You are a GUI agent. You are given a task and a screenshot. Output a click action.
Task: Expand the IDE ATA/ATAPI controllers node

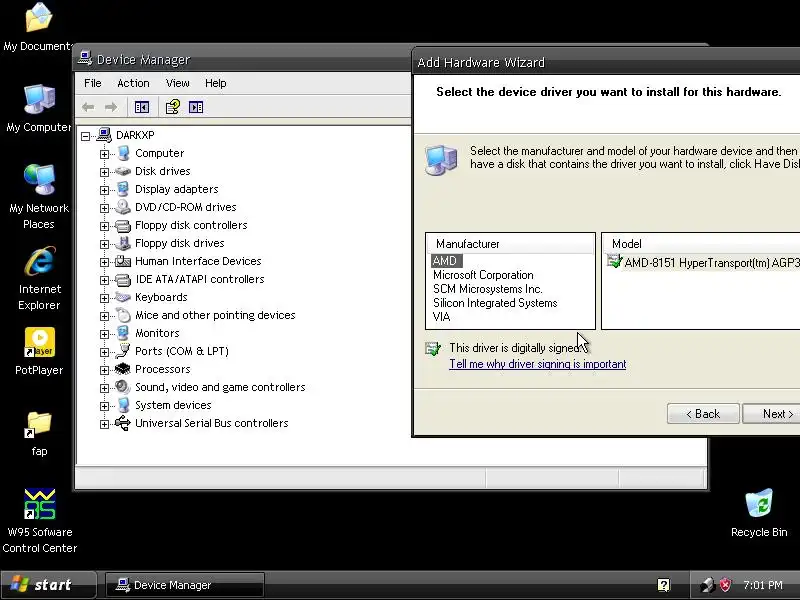105,280
